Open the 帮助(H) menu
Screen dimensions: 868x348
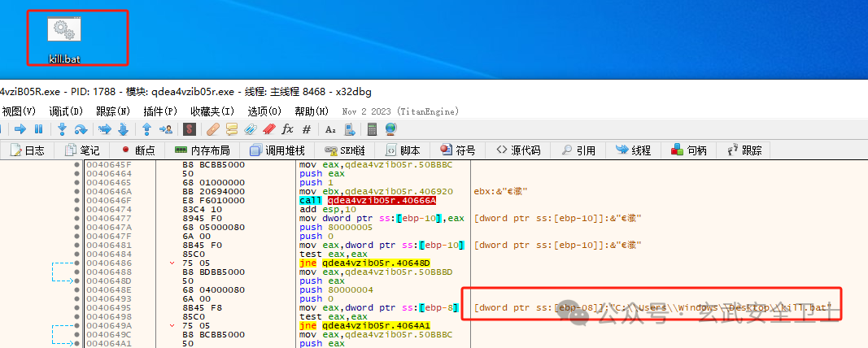coord(312,111)
